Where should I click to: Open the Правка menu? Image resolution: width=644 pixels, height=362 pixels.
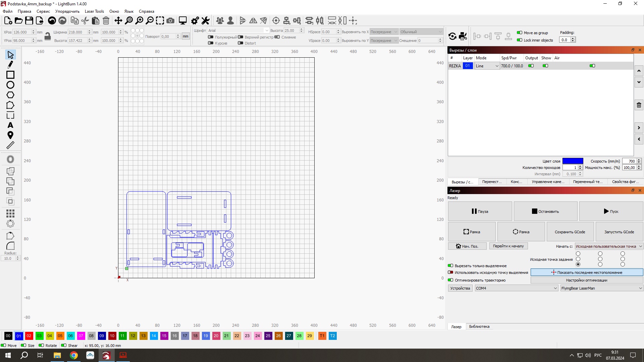coord(24,11)
